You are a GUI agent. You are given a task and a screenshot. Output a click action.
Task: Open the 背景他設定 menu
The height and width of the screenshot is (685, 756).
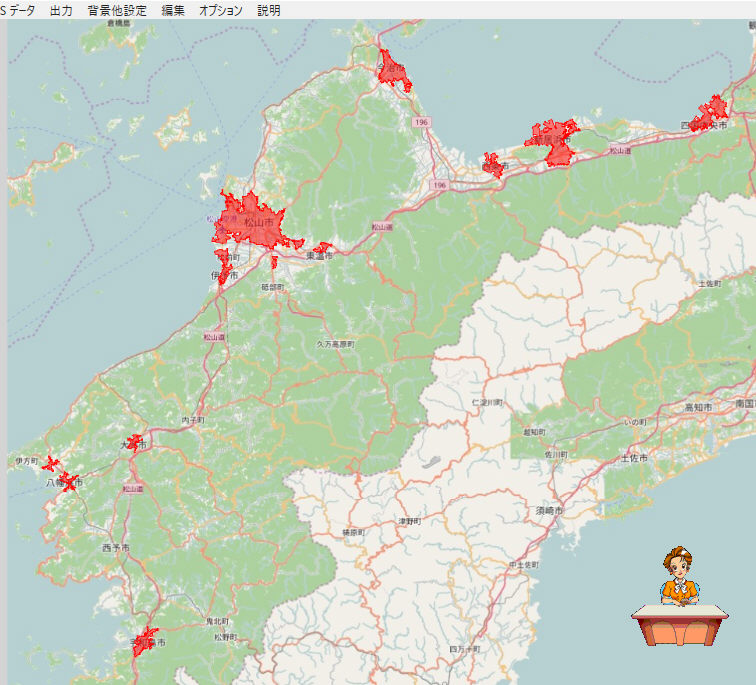pos(116,10)
